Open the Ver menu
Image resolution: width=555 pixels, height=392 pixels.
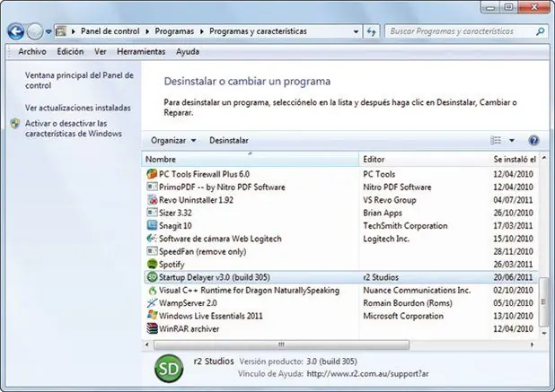click(101, 52)
